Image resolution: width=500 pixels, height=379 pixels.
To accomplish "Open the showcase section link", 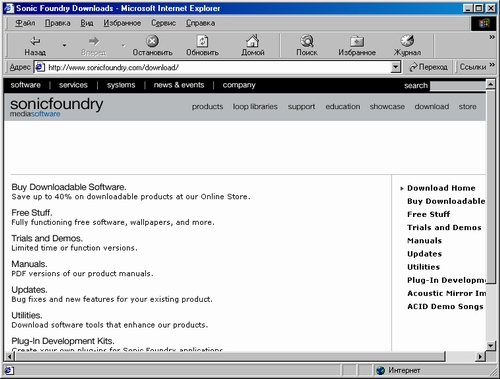I will 387,107.
